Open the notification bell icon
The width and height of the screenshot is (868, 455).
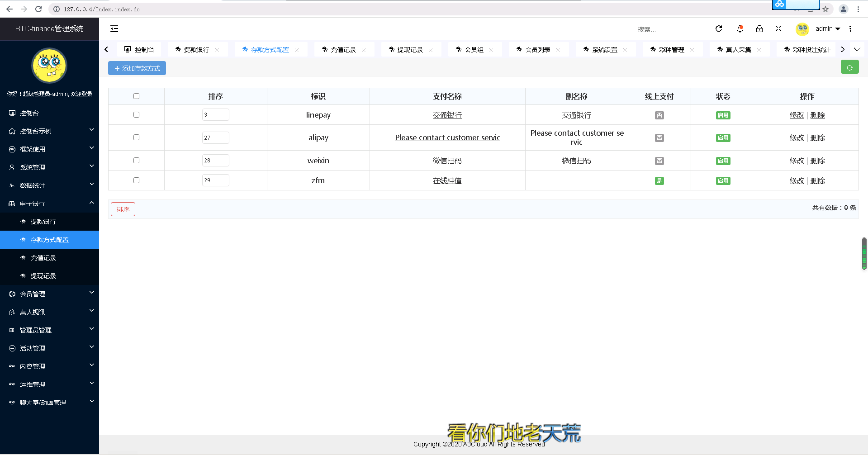coord(740,29)
